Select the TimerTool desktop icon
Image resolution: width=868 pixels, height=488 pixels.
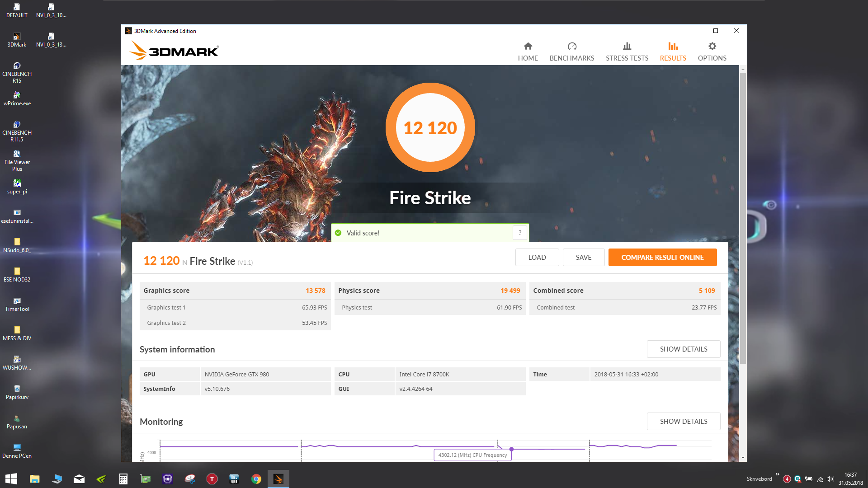coord(17,304)
